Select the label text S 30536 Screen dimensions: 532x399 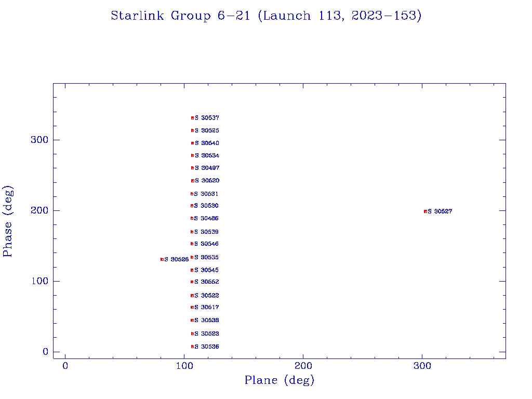pyautogui.click(x=207, y=347)
